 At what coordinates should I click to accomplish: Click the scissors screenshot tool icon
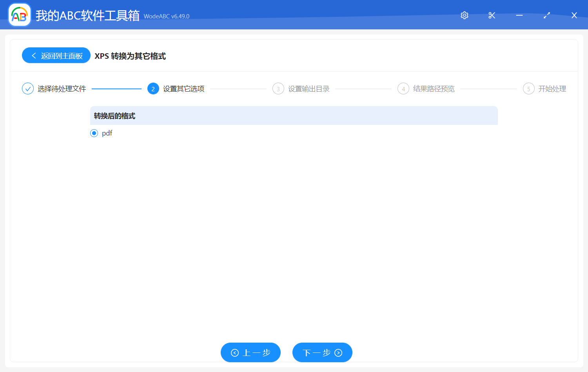point(492,15)
